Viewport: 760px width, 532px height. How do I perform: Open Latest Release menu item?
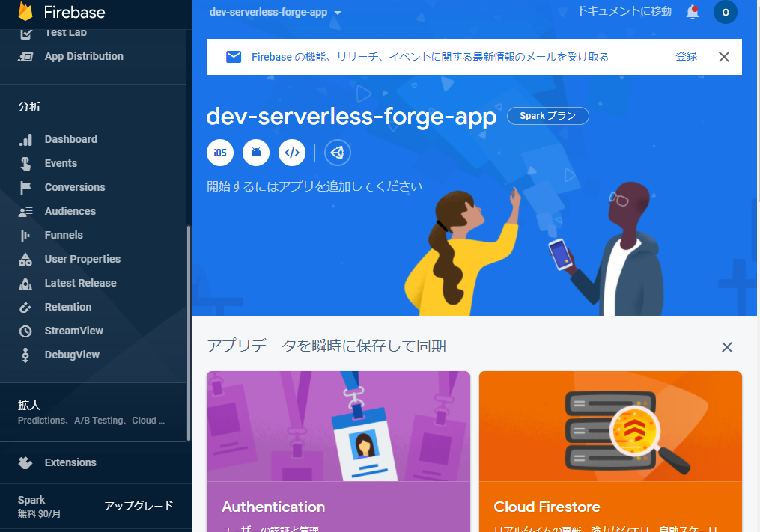80,283
